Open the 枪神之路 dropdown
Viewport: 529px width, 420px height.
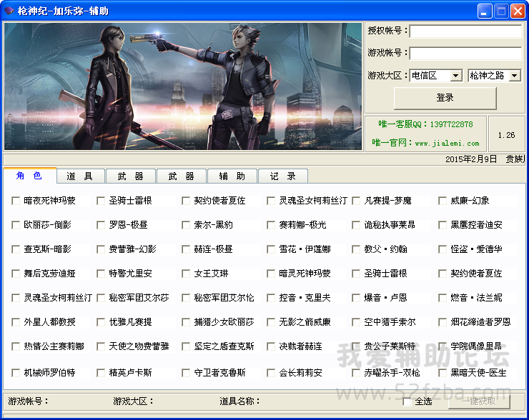click(x=515, y=76)
